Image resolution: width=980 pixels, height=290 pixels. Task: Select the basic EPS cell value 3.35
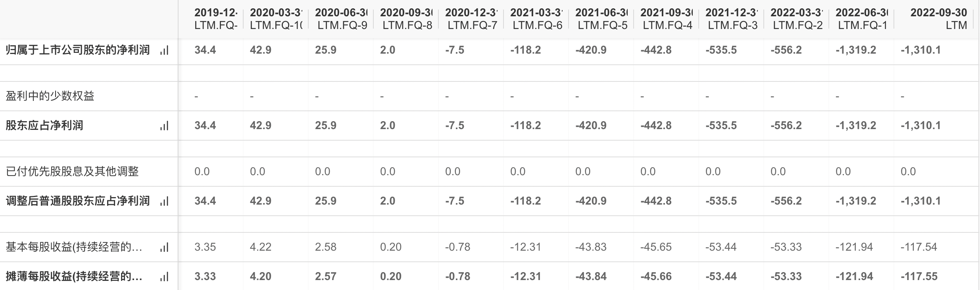(x=205, y=247)
